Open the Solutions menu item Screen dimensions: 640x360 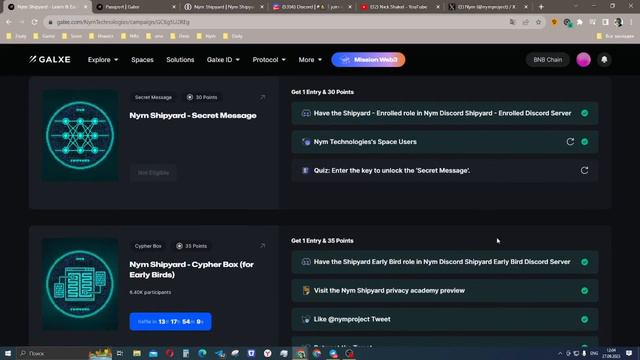pos(180,60)
